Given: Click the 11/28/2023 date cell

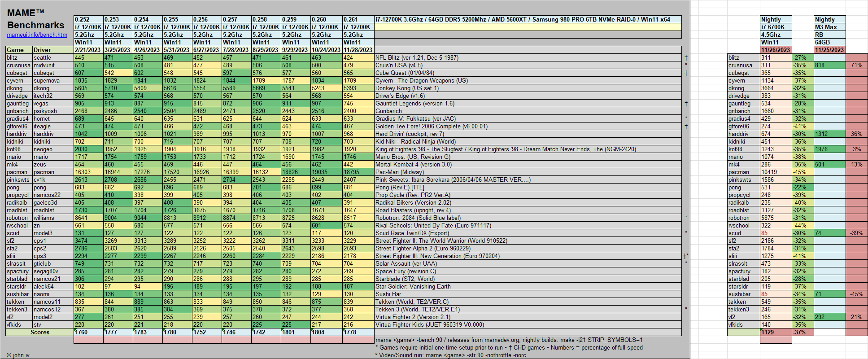Looking at the screenshot, I should pyautogui.click(x=358, y=50).
